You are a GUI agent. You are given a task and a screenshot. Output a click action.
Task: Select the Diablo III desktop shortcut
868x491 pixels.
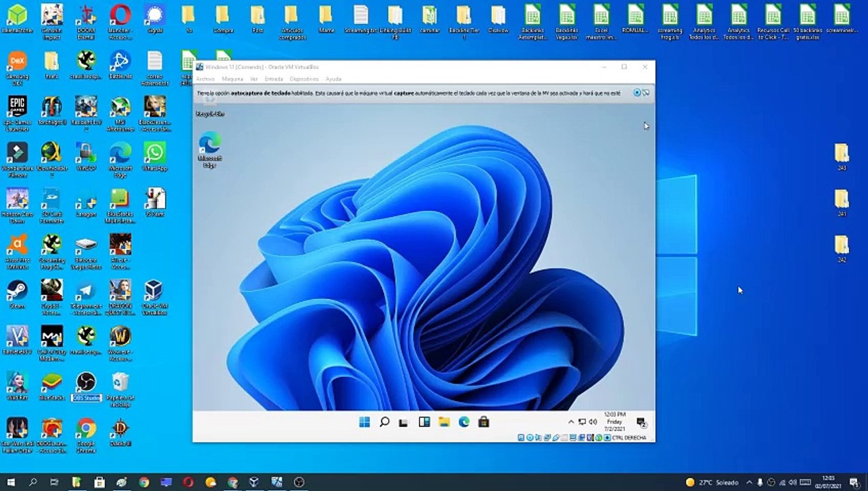pos(120,432)
